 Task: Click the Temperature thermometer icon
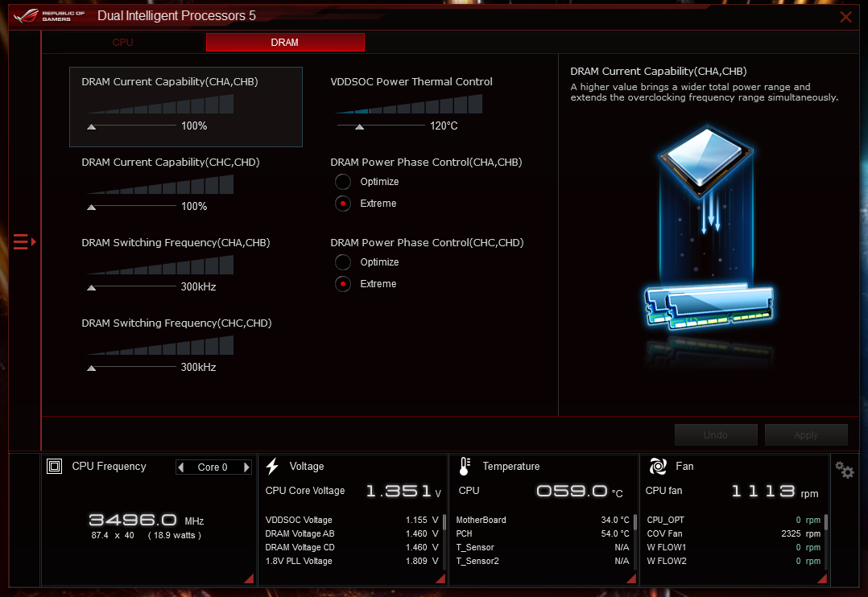pyautogui.click(x=465, y=467)
